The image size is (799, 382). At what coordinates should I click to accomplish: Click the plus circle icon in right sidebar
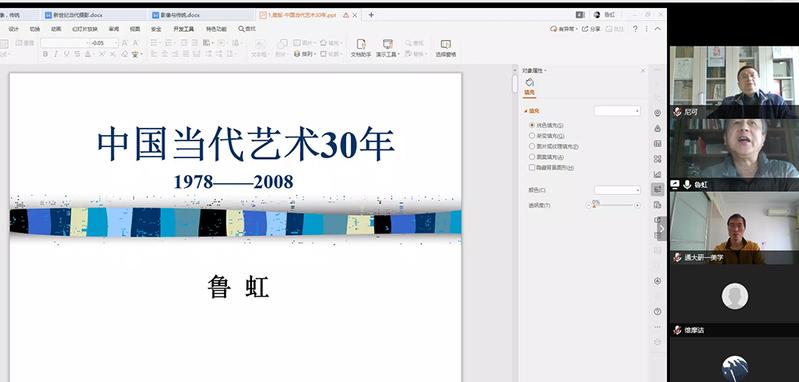point(657,281)
